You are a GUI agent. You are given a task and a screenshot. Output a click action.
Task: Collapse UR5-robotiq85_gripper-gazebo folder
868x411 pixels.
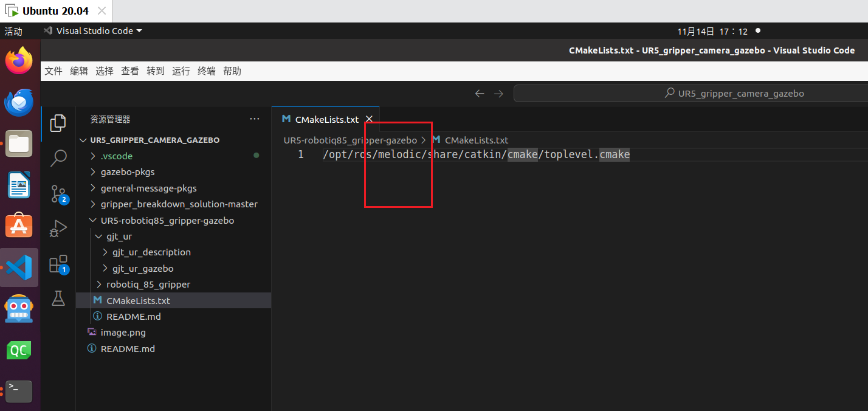pyautogui.click(x=93, y=221)
